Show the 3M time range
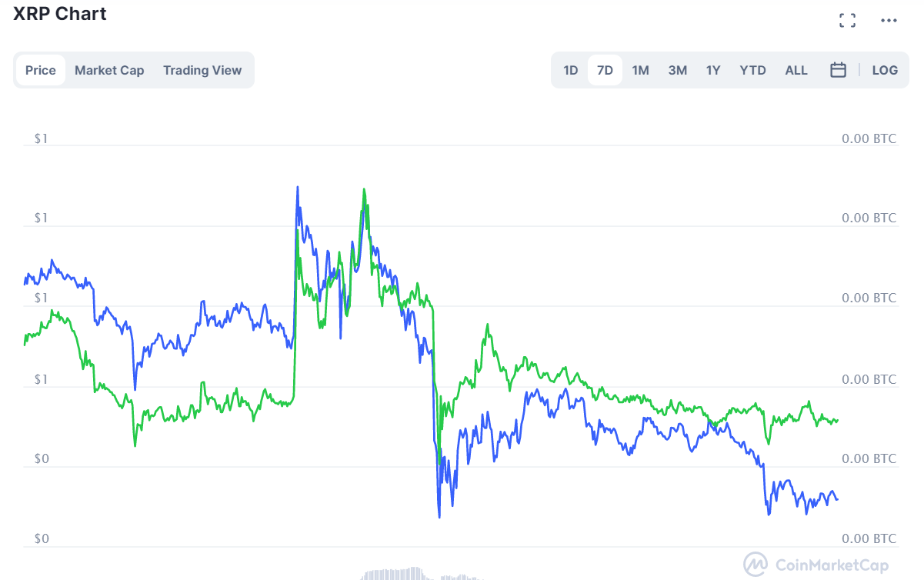Screen dimensions: 924x580 [x=677, y=70]
